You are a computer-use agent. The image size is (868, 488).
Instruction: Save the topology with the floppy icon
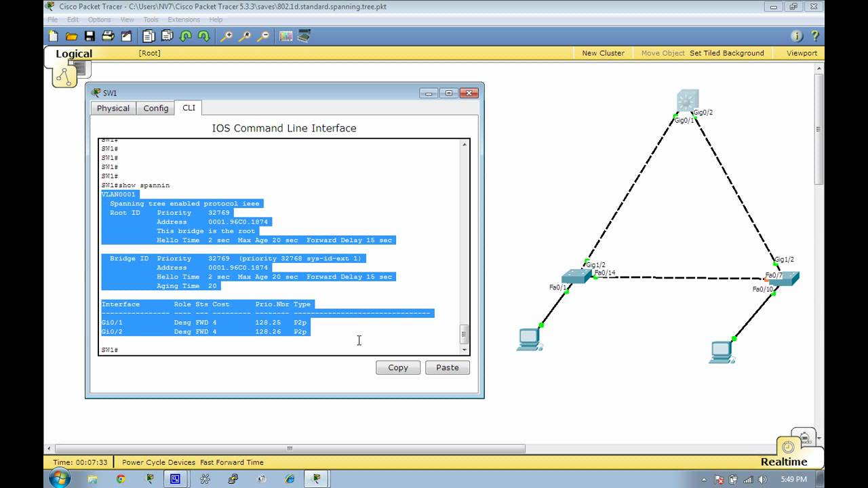pyautogui.click(x=90, y=36)
